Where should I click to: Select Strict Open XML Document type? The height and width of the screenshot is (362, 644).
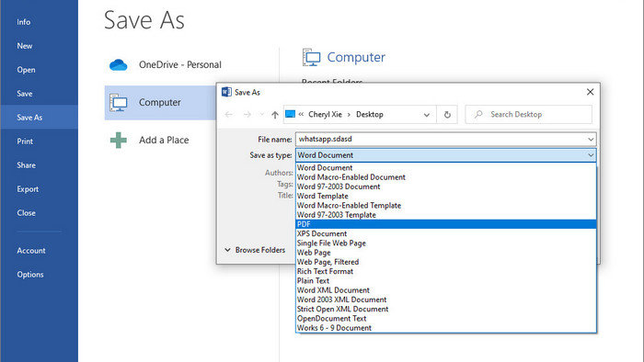(446, 309)
